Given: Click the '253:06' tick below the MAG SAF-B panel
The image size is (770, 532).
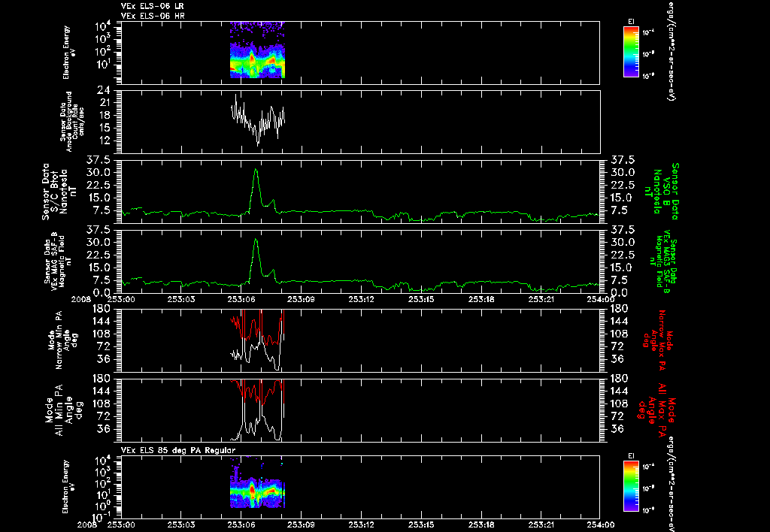Looking at the screenshot, I should tap(241, 299).
